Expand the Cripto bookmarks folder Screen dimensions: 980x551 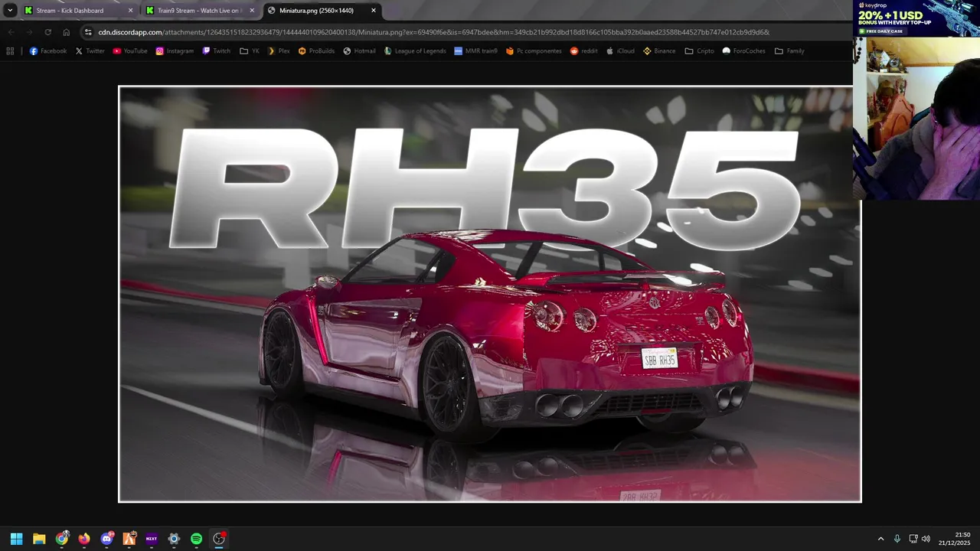pos(700,51)
